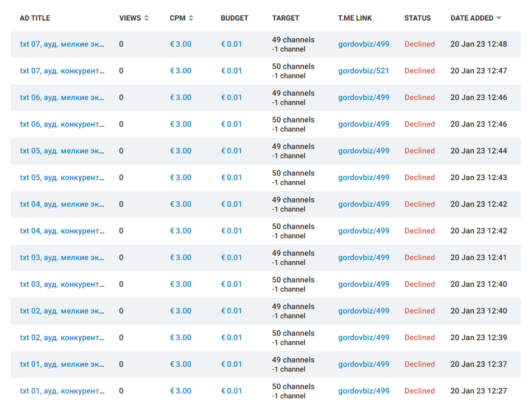Image resolution: width=532 pixels, height=405 pixels.
Task: Edit € 0.01 budget in the 12:48 row
Action: pyautogui.click(x=231, y=44)
